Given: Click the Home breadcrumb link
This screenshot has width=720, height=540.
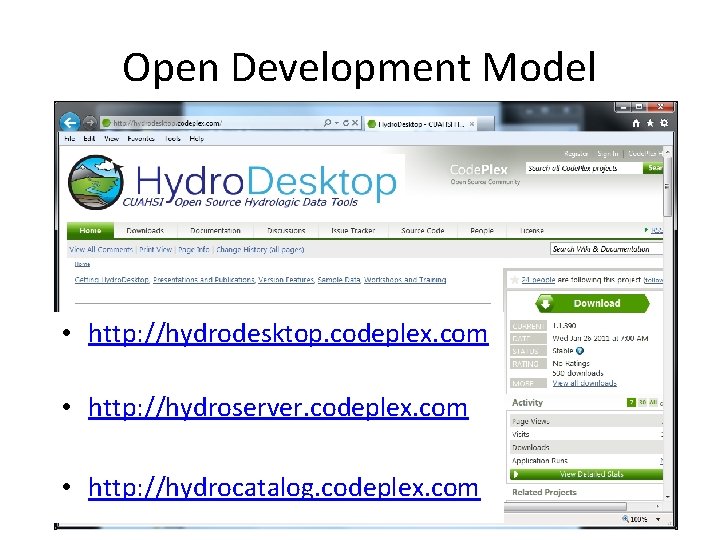Looking at the screenshot, I should (82, 264).
